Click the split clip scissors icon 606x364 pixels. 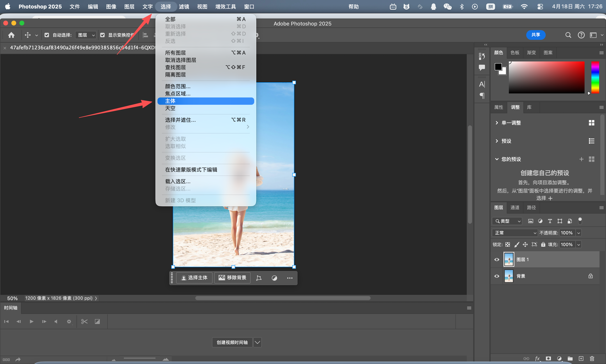click(84, 322)
